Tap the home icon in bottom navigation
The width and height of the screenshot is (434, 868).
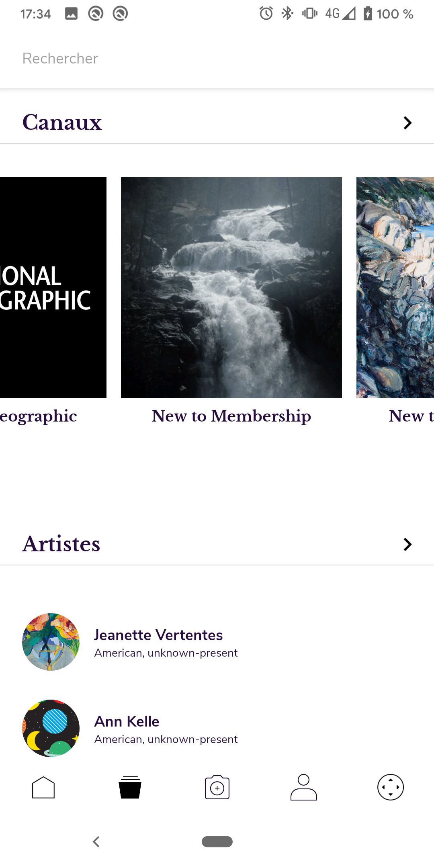point(43,787)
